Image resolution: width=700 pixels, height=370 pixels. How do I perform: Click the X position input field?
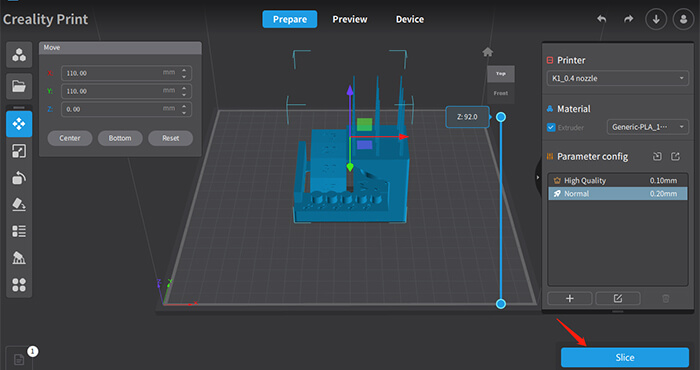click(126, 73)
